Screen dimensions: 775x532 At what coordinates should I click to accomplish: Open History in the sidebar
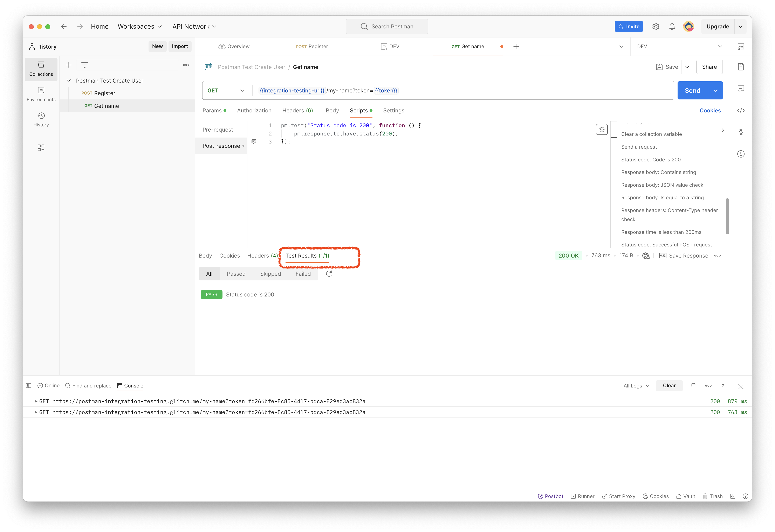[41, 119]
